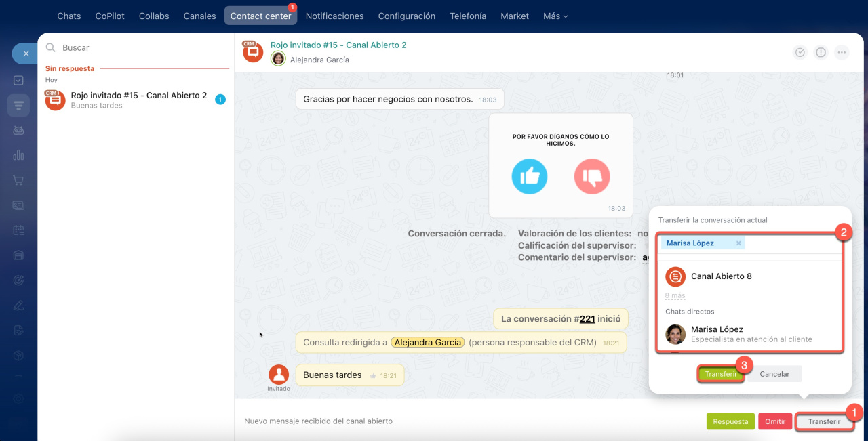This screenshot has height=441, width=868.
Task: Click the red Omitir button
Action: (774, 421)
